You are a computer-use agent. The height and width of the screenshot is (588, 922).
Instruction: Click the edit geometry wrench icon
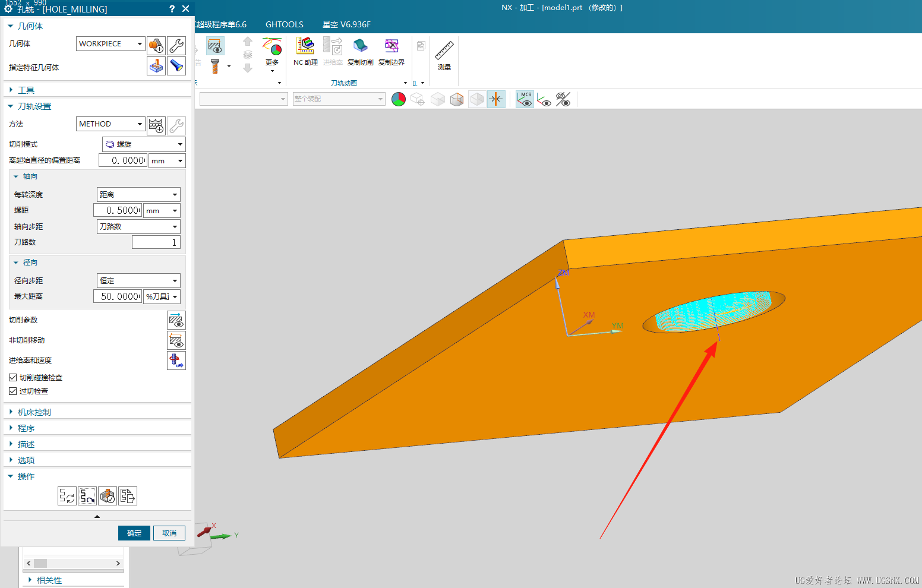(176, 45)
